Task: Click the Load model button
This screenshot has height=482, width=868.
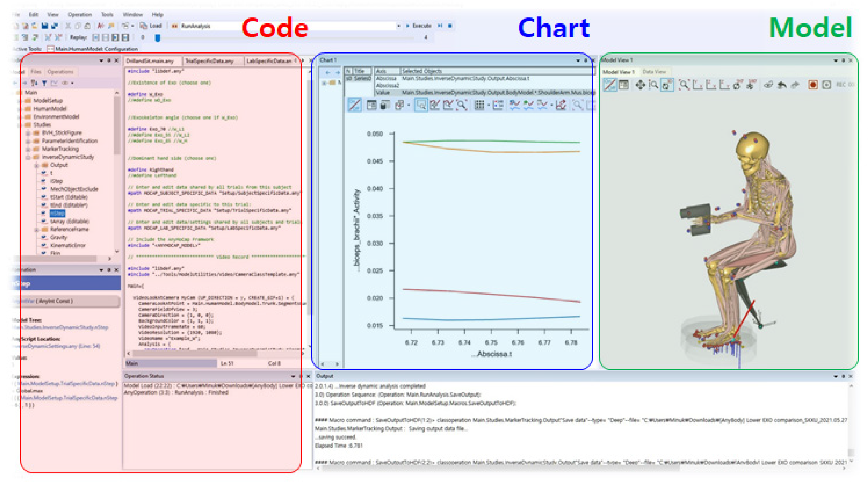Action: [151, 25]
